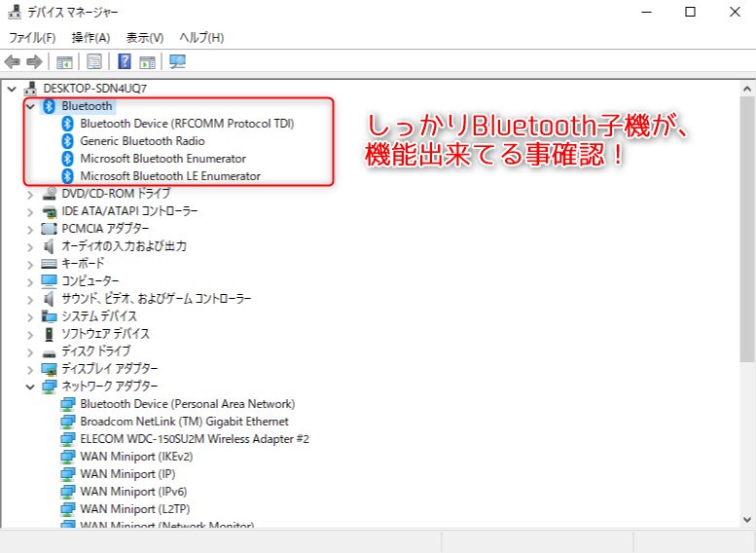
Task: Click the ソフトウェア デバイス icon
Action: pos(50,334)
